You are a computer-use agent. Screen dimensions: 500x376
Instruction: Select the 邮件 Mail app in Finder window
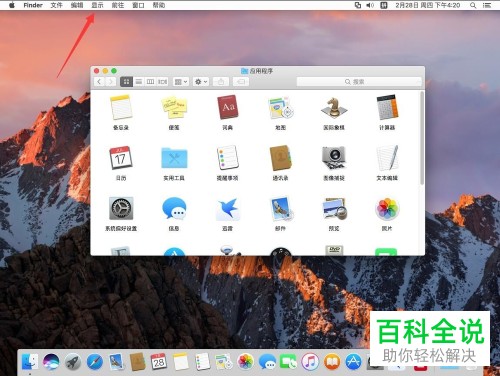280,209
